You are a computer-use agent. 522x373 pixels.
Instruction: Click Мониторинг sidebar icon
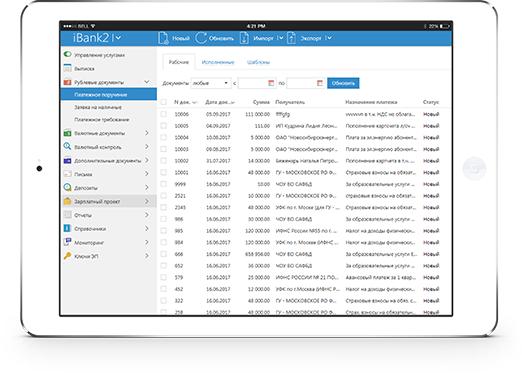point(67,242)
